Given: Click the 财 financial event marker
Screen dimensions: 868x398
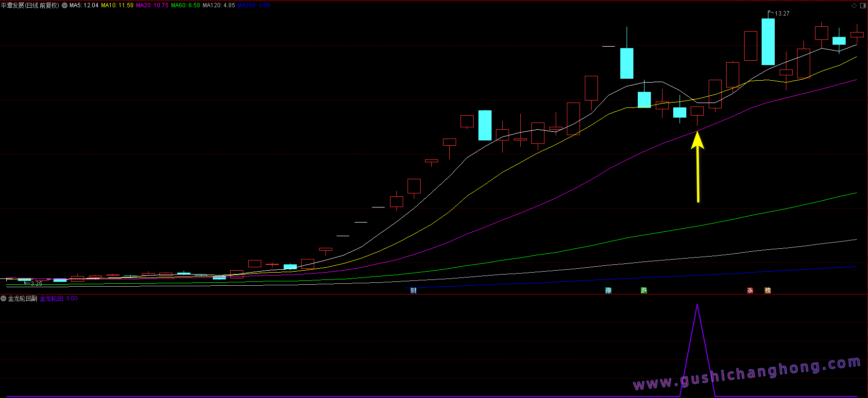Looking at the screenshot, I should (x=413, y=291).
